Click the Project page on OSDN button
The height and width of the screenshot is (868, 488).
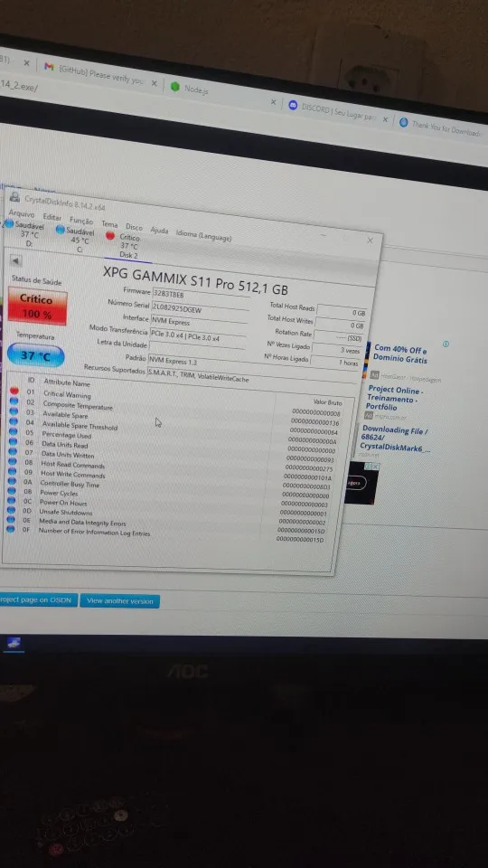[37, 599]
